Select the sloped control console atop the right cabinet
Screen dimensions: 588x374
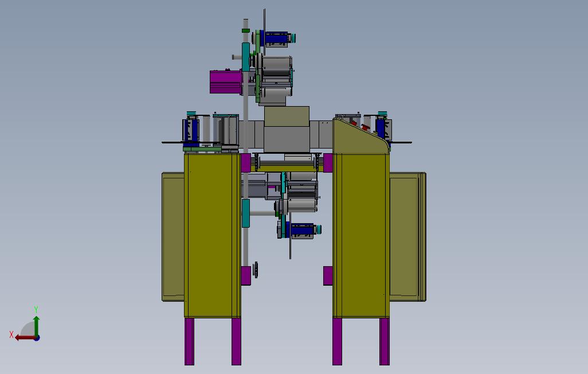point(360,137)
